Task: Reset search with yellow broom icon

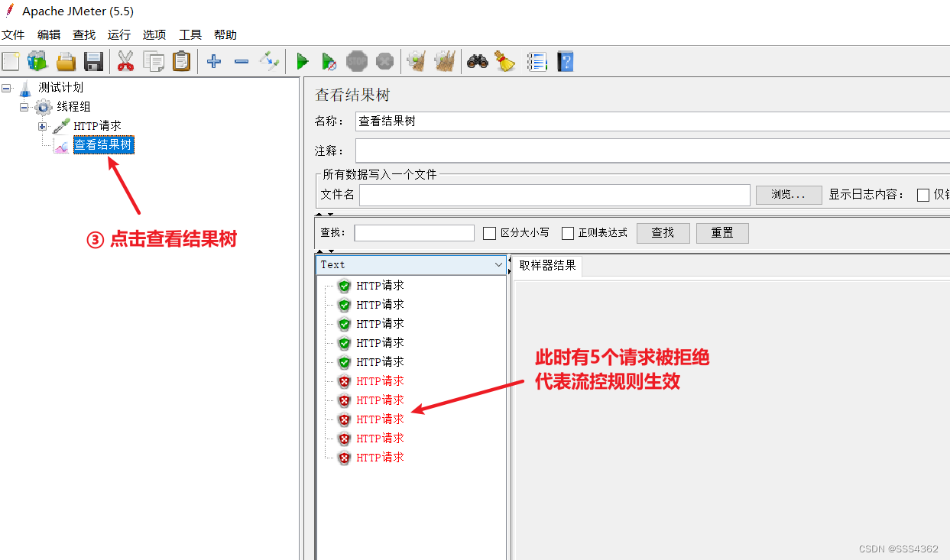Action: (505, 61)
